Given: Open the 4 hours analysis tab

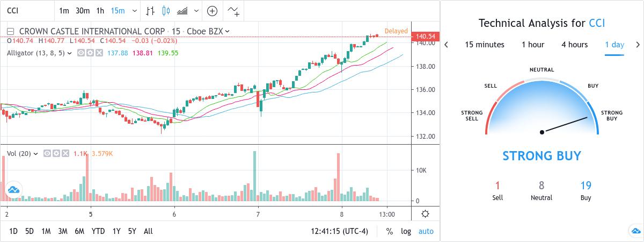Looking at the screenshot, I should pos(575,45).
